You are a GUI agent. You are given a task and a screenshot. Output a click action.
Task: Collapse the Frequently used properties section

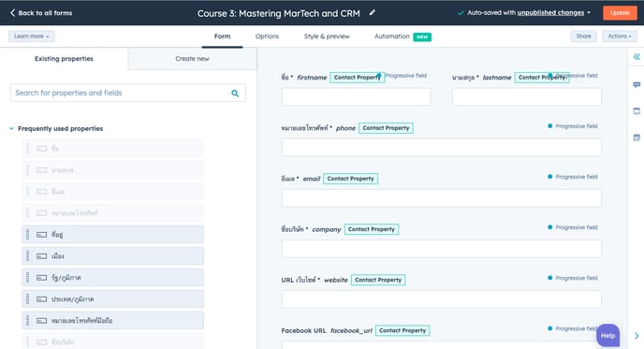[x=11, y=128]
